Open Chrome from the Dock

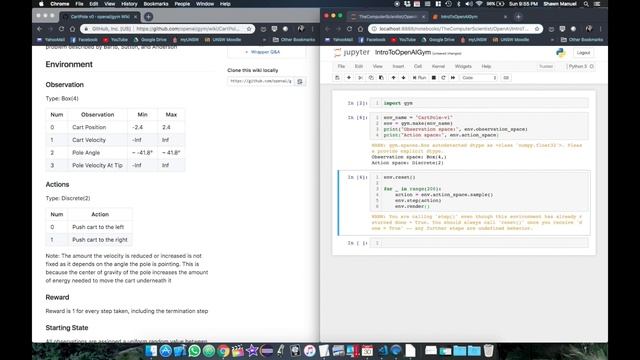[223, 351]
